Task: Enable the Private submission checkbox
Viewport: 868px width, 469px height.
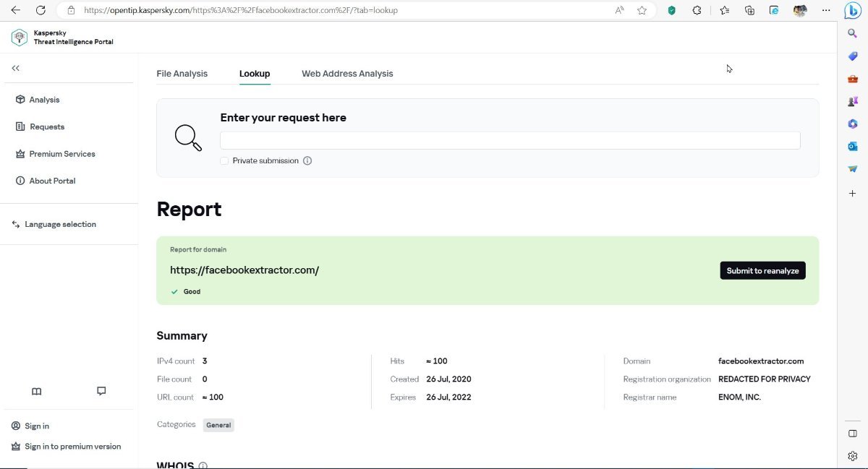Action: (224, 160)
